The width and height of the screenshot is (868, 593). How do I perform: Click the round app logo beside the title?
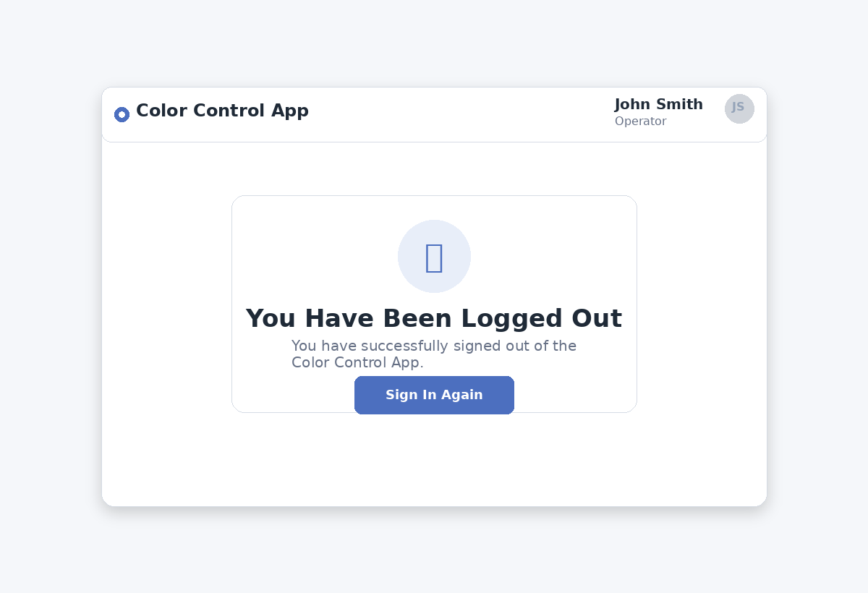click(122, 114)
